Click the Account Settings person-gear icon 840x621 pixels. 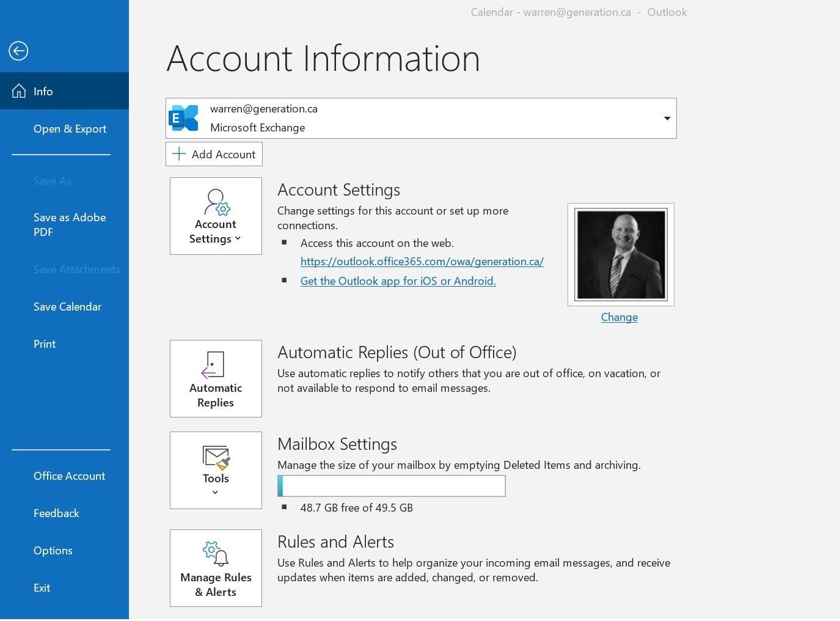click(217, 202)
